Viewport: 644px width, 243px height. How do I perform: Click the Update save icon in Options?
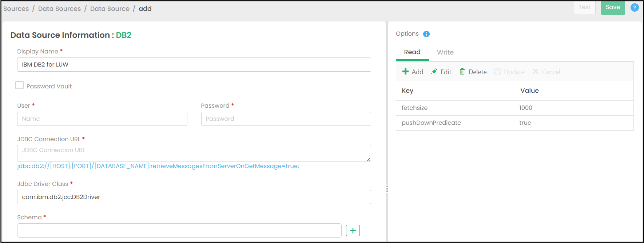pos(498,72)
